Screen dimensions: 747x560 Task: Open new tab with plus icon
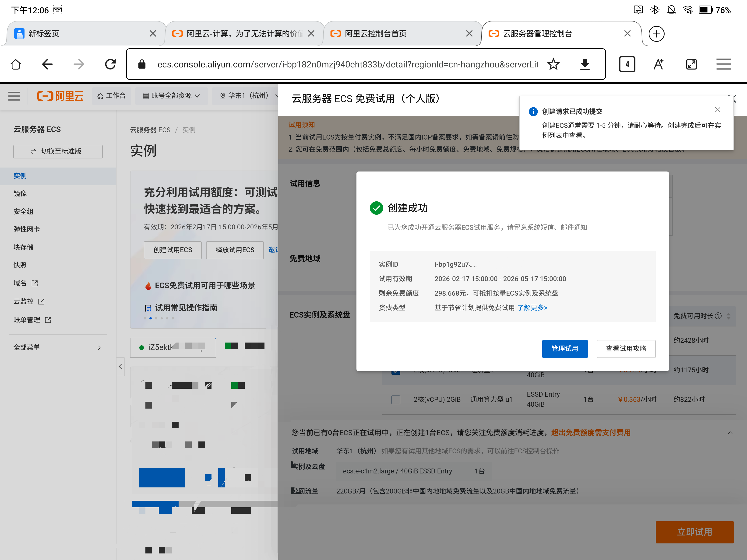(x=656, y=34)
